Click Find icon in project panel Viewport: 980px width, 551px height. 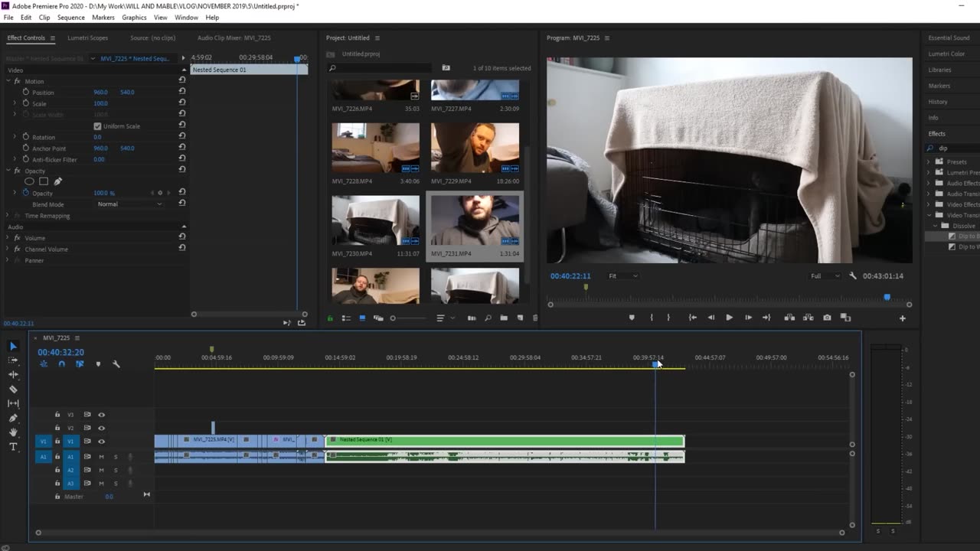[488, 318]
